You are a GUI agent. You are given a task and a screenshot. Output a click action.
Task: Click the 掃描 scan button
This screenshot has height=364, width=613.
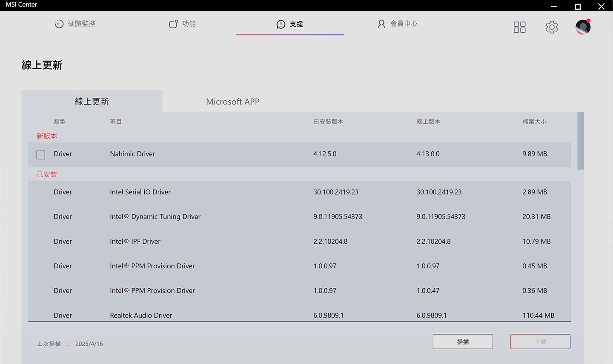click(x=463, y=341)
